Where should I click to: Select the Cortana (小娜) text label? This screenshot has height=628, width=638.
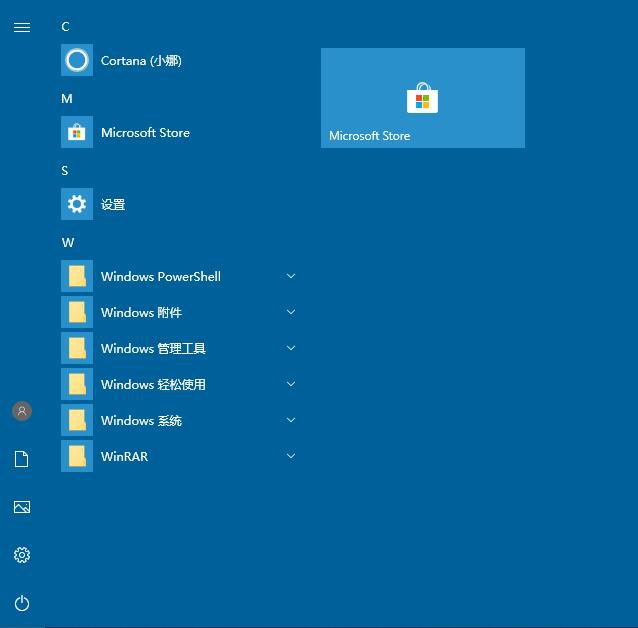(x=141, y=61)
